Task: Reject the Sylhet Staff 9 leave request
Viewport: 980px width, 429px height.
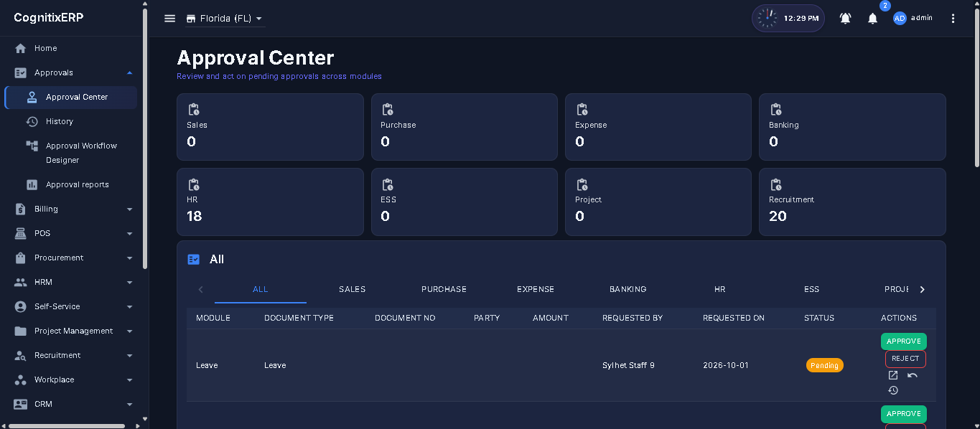Action: coord(905,359)
